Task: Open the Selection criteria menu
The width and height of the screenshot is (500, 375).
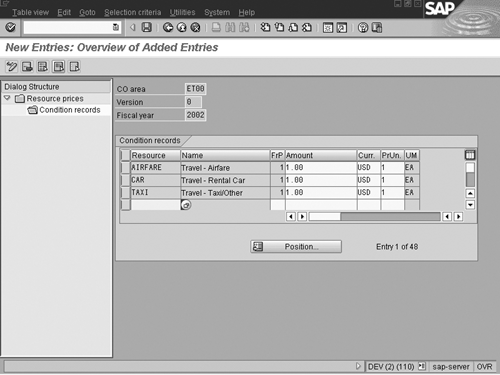Action: point(133,12)
